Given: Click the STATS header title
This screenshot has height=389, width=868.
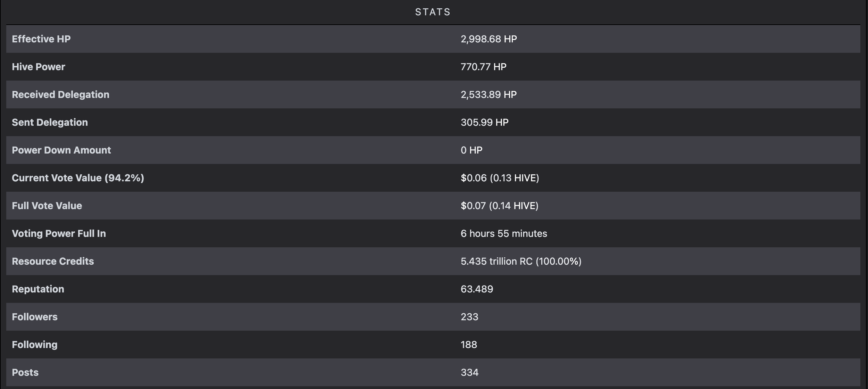Looking at the screenshot, I should point(433,12).
